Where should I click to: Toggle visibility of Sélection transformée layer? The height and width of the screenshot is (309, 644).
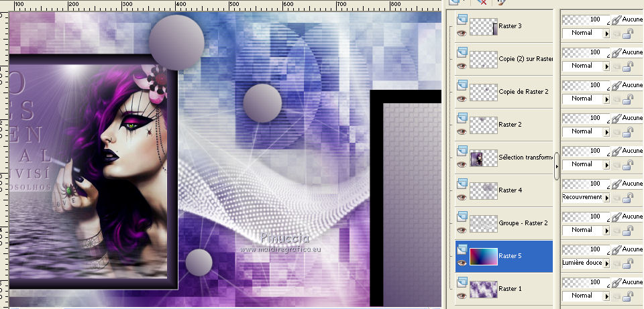tap(462, 164)
